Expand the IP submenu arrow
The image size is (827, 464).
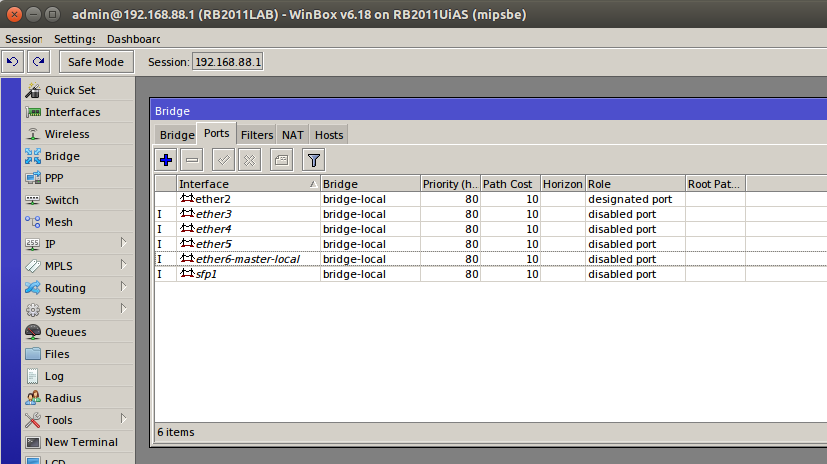(123, 243)
